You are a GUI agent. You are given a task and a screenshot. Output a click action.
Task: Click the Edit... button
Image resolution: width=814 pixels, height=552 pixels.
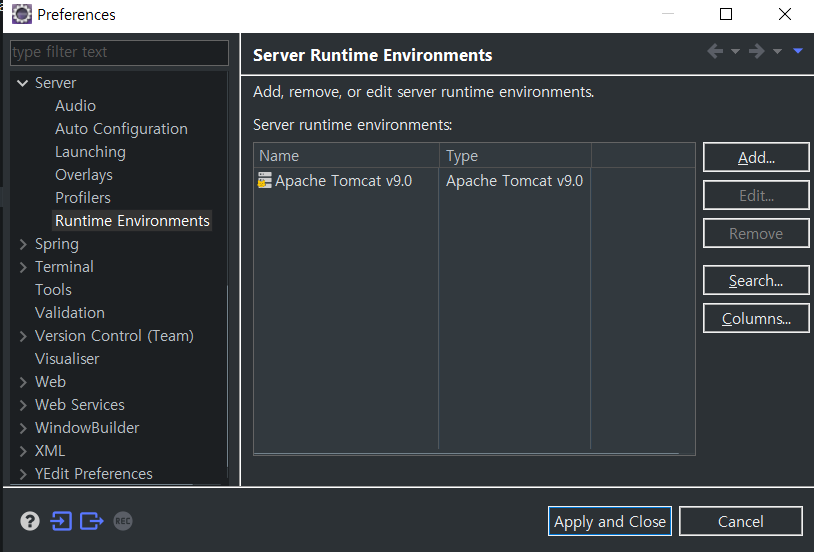coord(756,195)
